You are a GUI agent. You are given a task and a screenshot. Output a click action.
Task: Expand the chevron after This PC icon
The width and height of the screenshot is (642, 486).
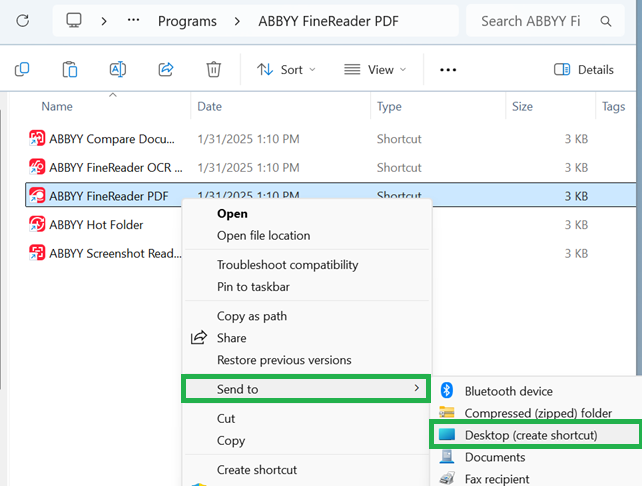[x=104, y=21]
